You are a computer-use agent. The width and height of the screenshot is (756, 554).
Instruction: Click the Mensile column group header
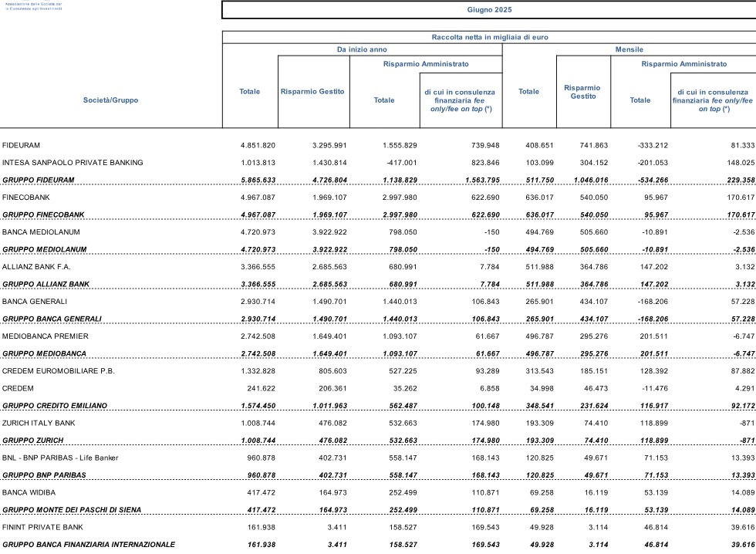(629, 49)
